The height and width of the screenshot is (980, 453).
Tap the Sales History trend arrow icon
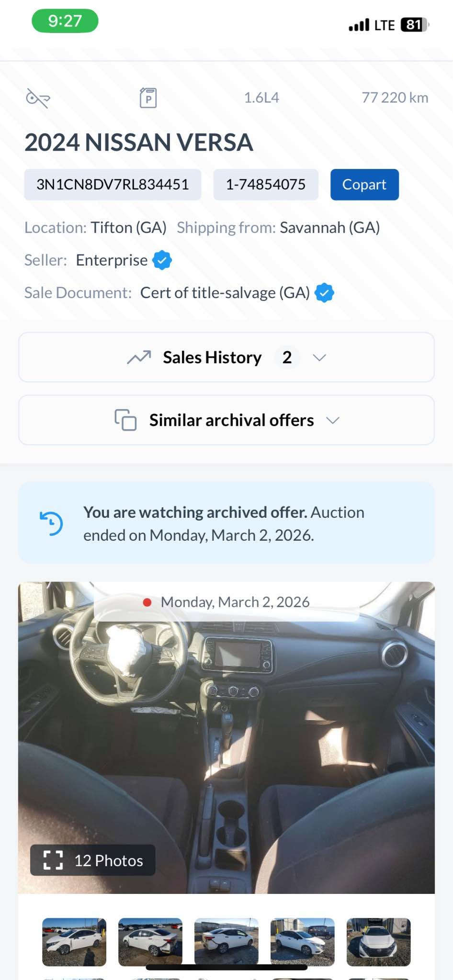click(139, 357)
